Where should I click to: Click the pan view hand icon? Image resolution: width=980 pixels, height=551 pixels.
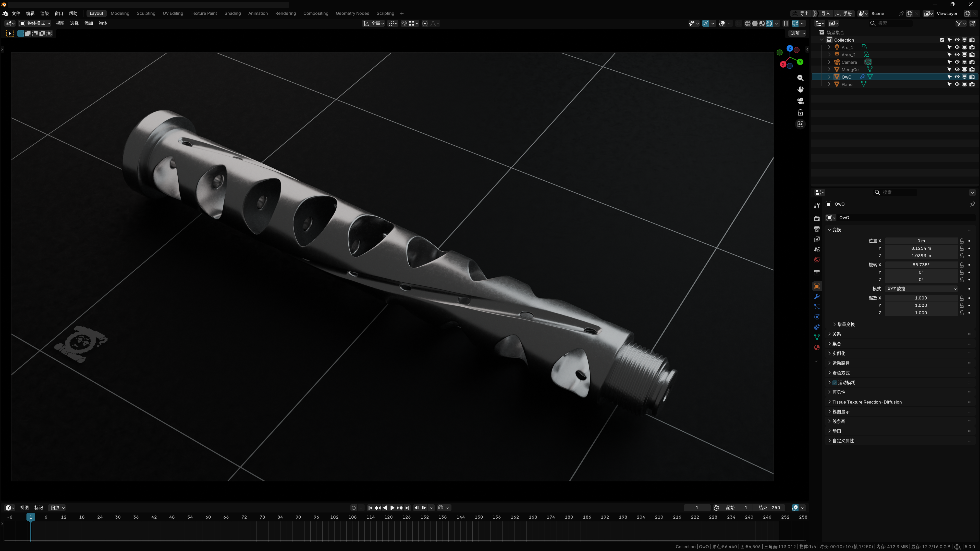[800, 89]
